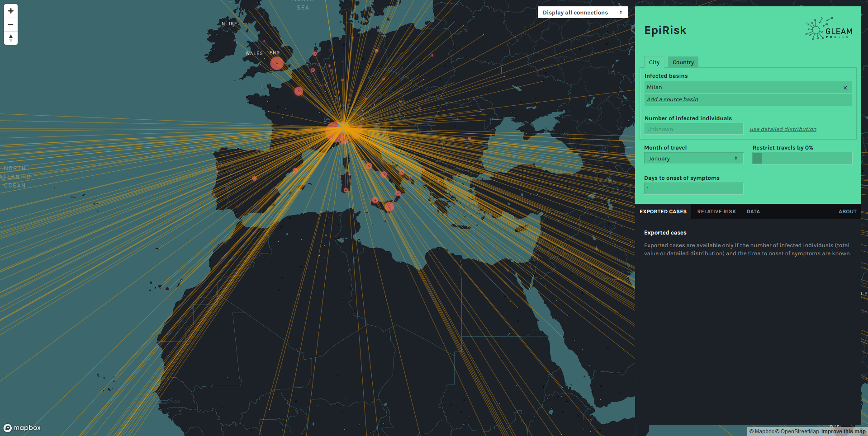Click the Milan infected basin entry
868x436 pixels.
coord(748,87)
